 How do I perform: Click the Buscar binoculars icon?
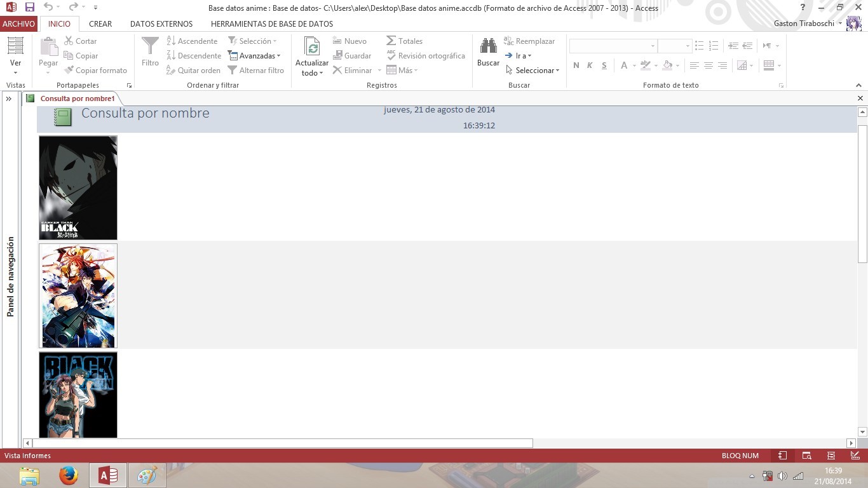pos(488,46)
